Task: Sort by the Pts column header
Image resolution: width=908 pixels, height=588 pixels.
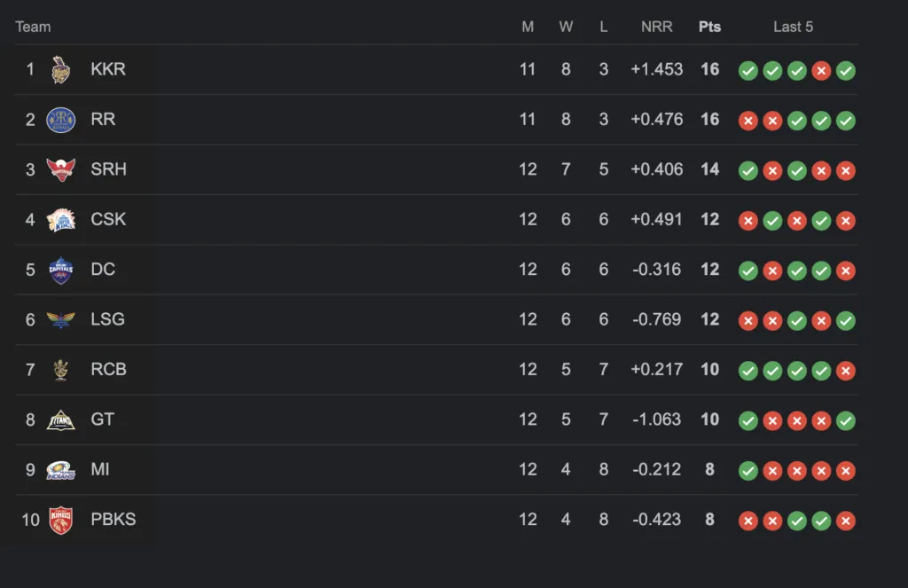Action: tap(709, 27)
